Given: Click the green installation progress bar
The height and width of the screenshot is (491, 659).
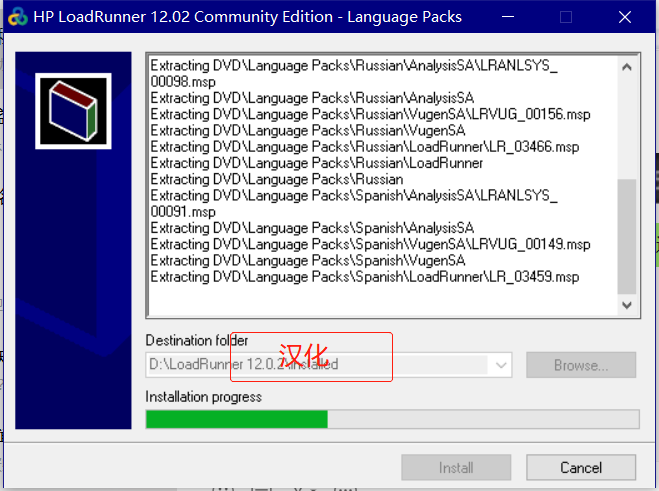Looking at the screenshot, I should click(x=237, y=419).
